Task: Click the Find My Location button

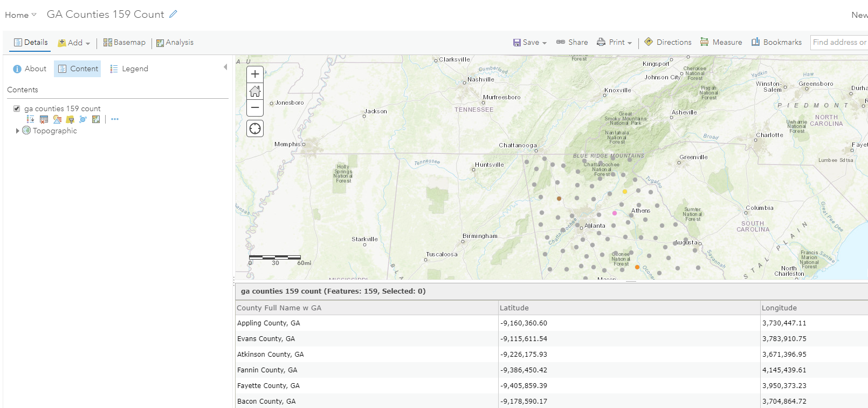Action: pyautogui.click(x=255, y=128)
